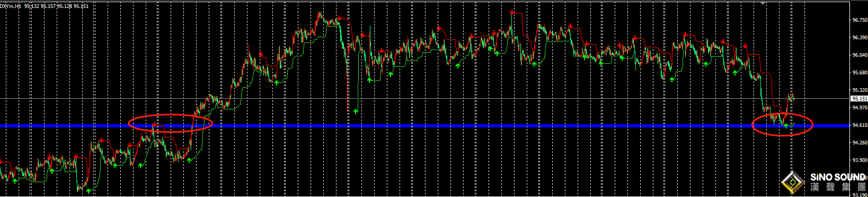Click the topmost red down arrow on the chart
The image size is (868, 197).
(x=511, y=11)
